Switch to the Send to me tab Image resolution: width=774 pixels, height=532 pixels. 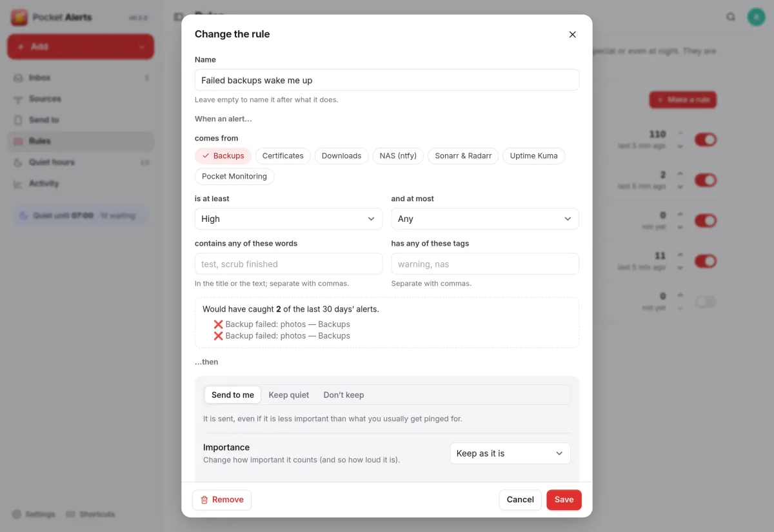point(233,395)
